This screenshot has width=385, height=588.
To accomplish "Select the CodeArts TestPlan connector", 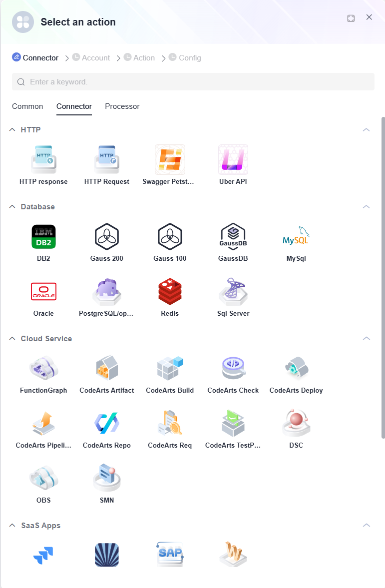I will pos(233,429).
